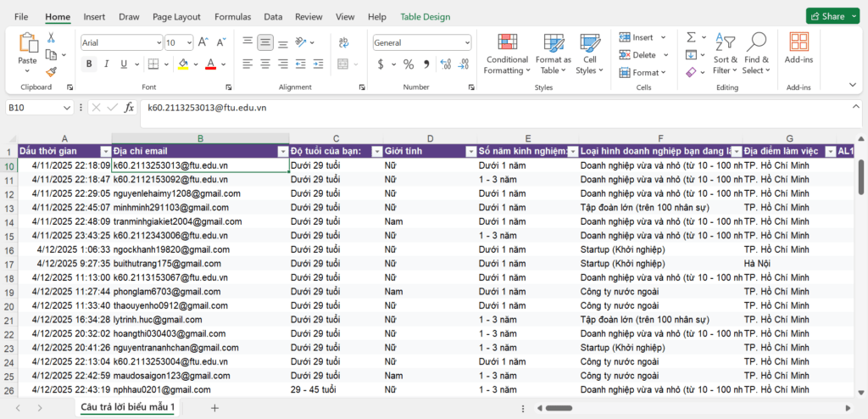This screenshot has height=419, width=868.
Task: Open Find & Select menu
Action: pyautogui.click(x=756, y=53)
